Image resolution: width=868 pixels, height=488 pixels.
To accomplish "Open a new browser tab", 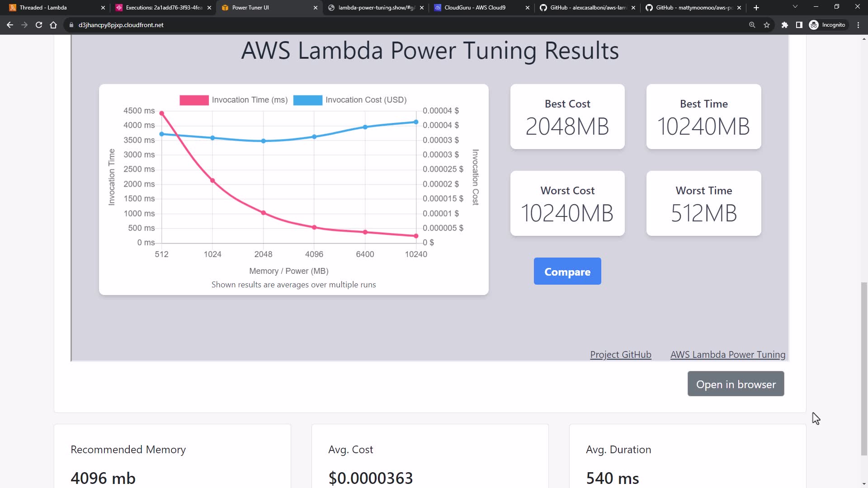I will 756,8.
